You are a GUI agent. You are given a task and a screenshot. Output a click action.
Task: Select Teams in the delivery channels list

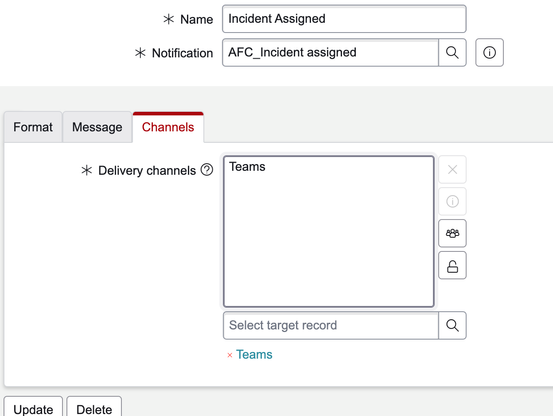coord(247,166)
